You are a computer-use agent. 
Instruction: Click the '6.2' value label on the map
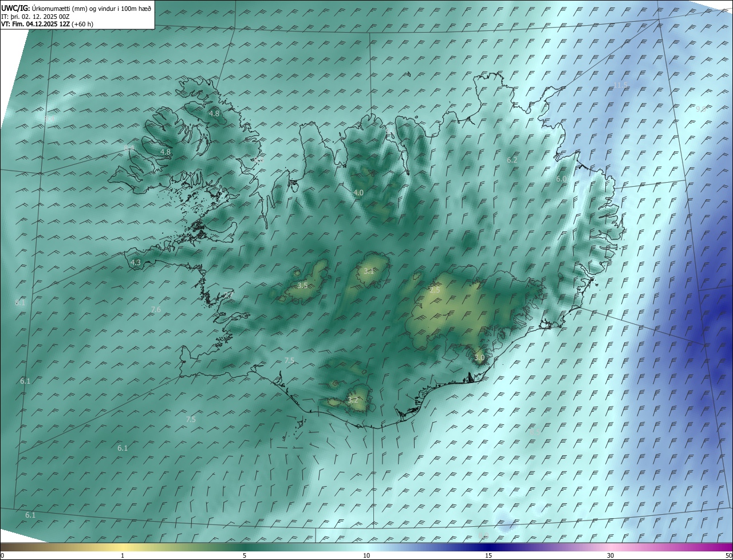[512, 160]
